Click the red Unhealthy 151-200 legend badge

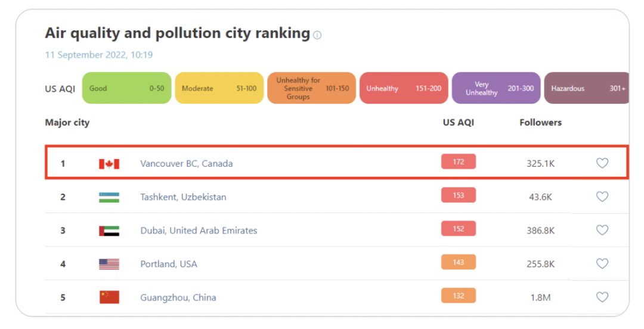[404, 88]
